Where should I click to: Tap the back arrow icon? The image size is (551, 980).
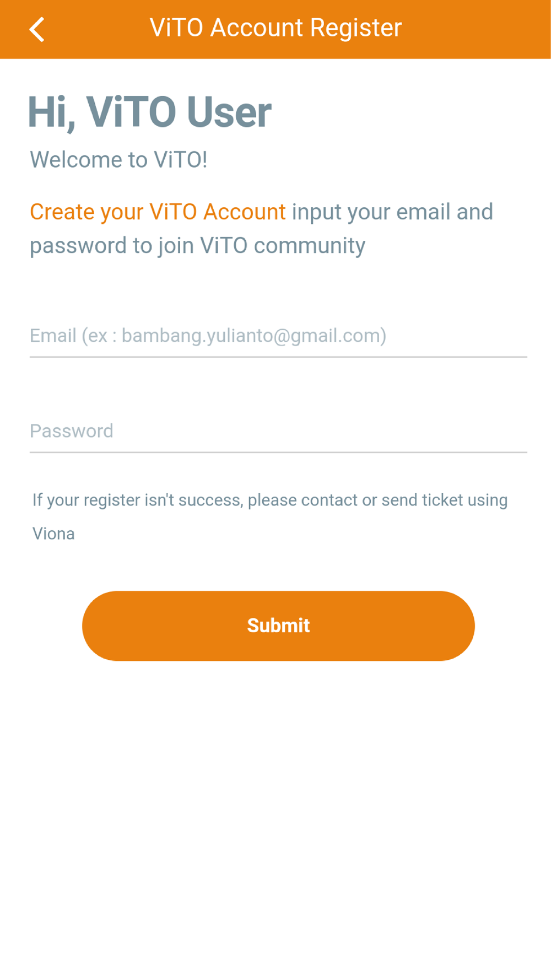[x=37, y=29]
